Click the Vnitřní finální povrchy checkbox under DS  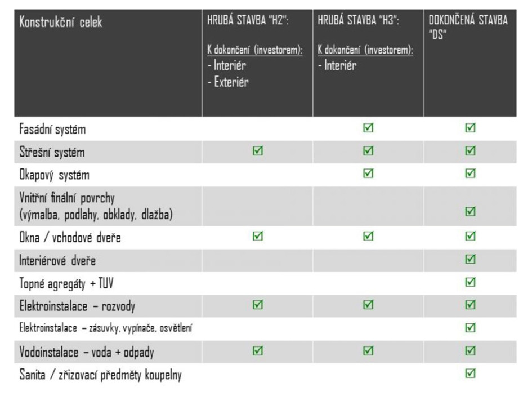click(470, 211)
